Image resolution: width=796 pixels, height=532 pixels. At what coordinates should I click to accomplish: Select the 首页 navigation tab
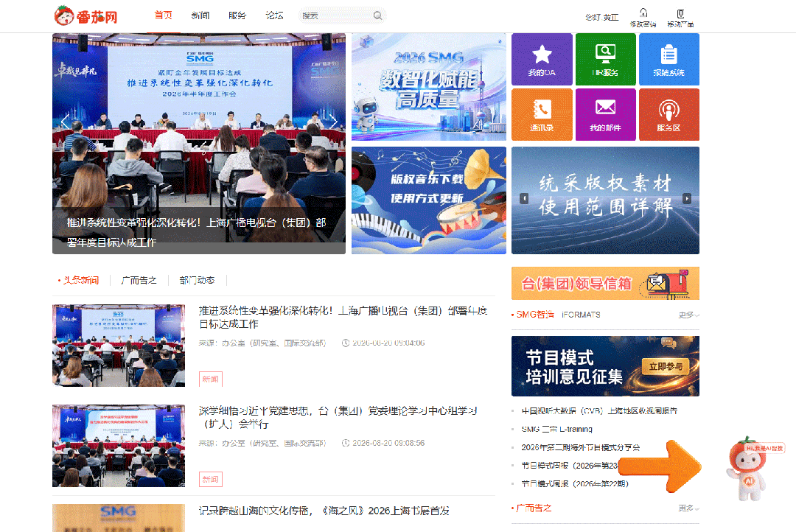click(x=164, y=15)
